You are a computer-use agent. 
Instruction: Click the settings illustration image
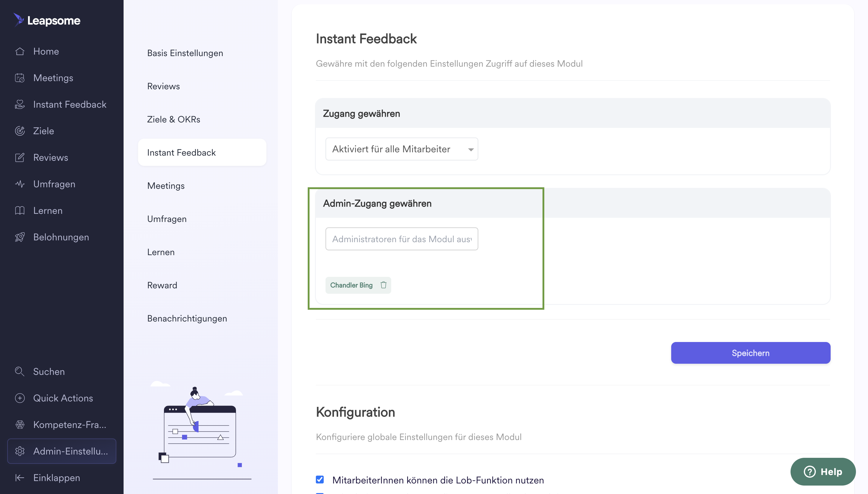[x=202, y=430]
